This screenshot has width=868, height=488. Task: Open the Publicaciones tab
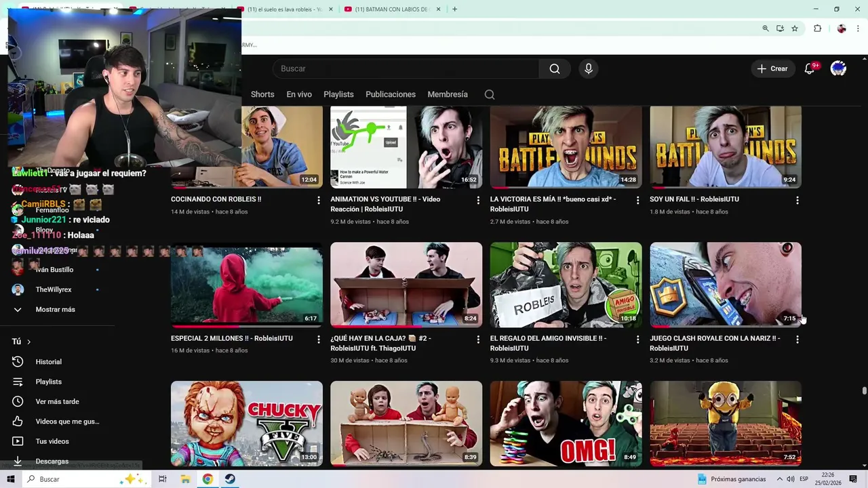(391, 94)
